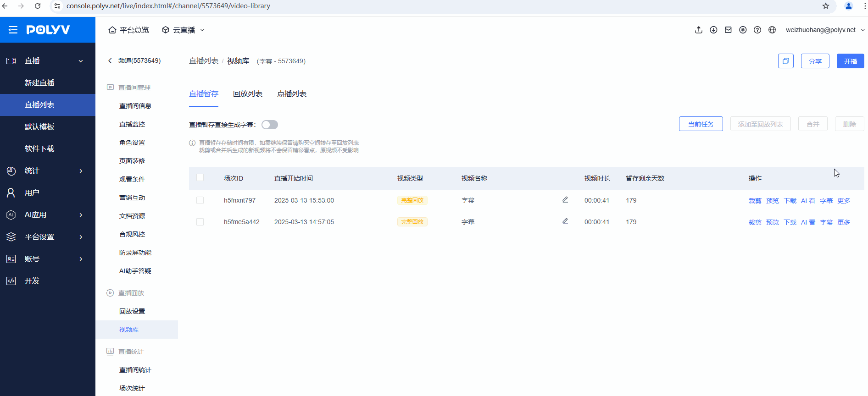Open the mail messages icon
Viewport: 868px width, 396px height.
tap(728, 30)
